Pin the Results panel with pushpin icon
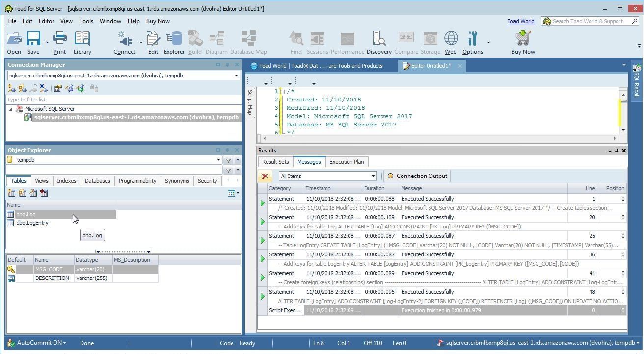Image resolution: width=644 pixels, height=354 pixels. click(x=617, y=151)
